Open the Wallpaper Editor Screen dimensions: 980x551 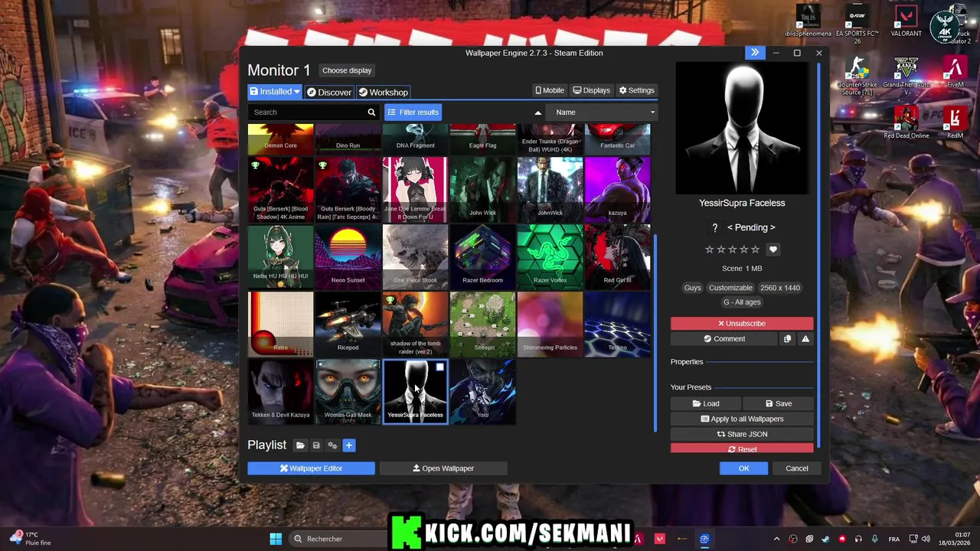coord(311,468)
